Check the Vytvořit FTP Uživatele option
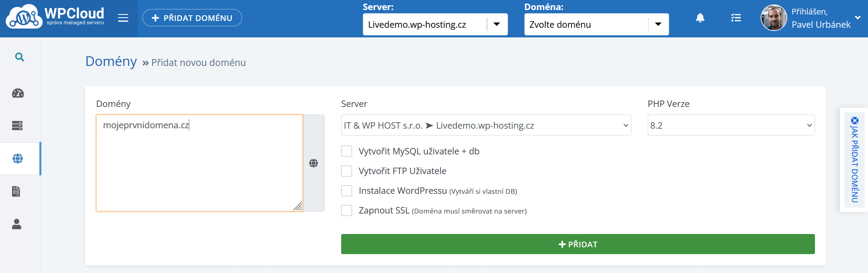This screenshot has height=273, width=868. click(x=346, y=171)
